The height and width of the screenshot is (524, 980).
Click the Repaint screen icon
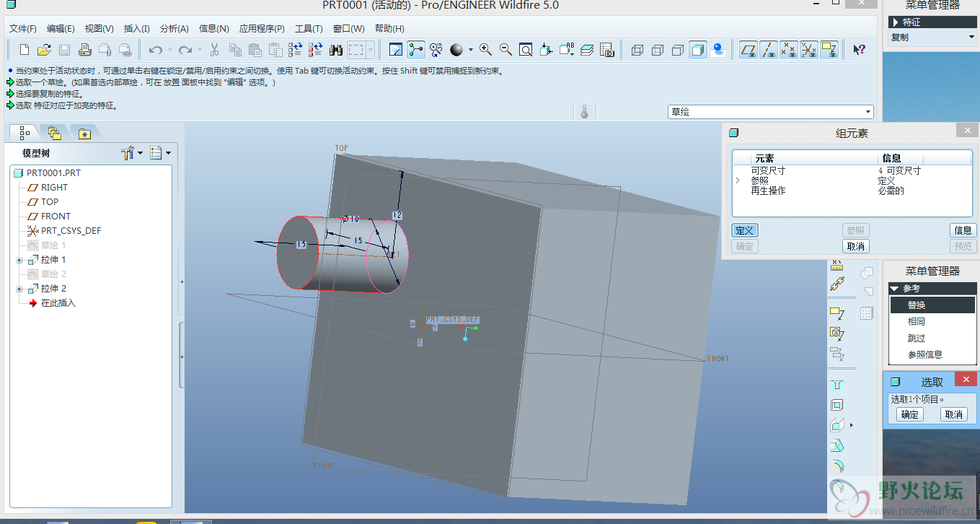(396, 50)
